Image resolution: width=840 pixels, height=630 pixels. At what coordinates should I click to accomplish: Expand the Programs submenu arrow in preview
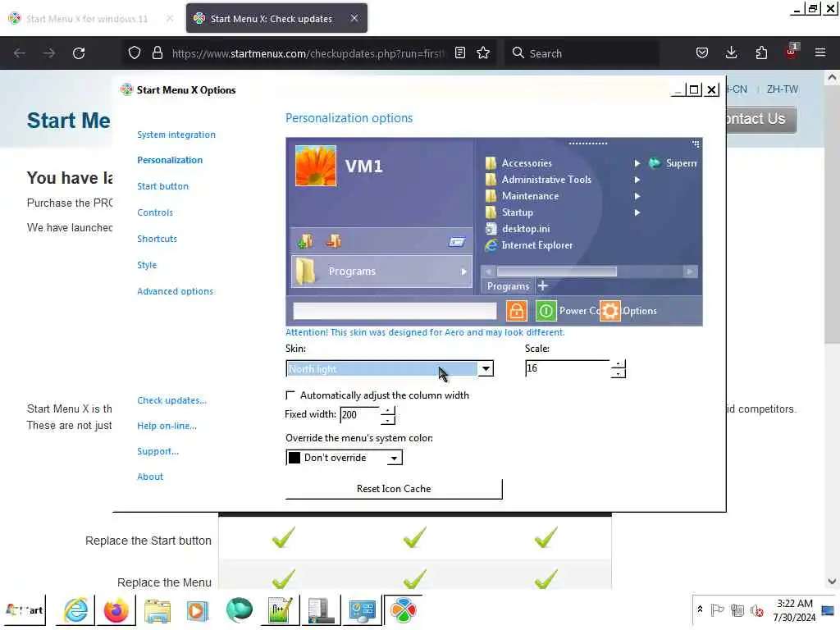464,272
